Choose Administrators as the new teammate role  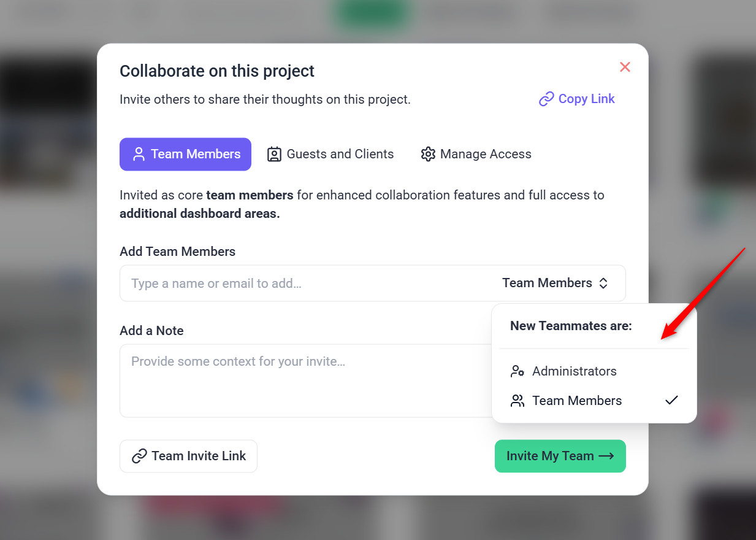pos(574,371)
